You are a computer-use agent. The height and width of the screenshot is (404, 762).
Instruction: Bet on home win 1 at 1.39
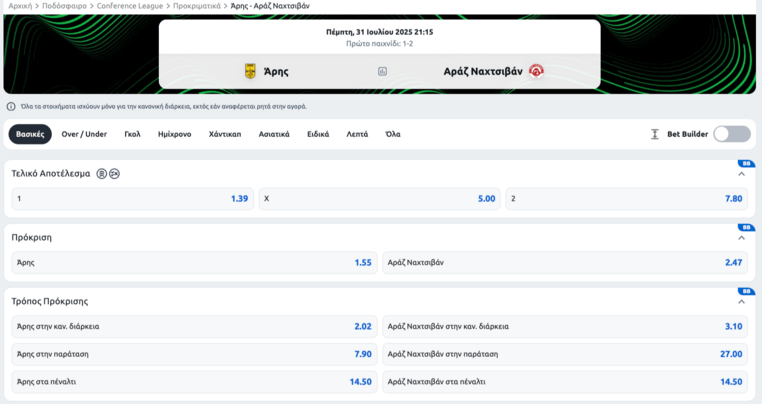133,199
